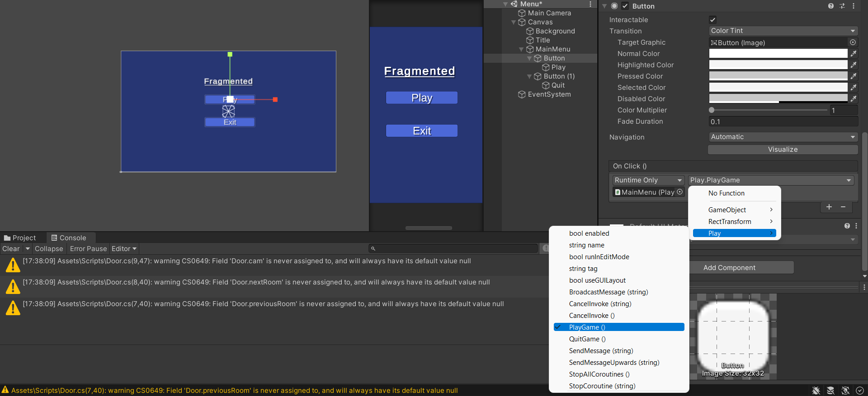868x396 pixels.
Task: Click the Highlighted Color swatch
Action: (778, 65)
